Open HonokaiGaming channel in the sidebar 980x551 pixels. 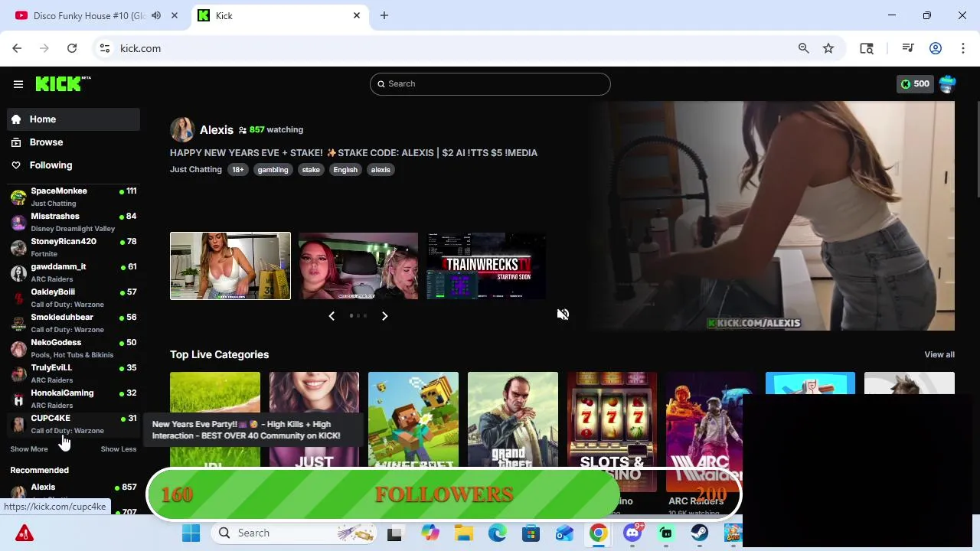pos(73,399)
